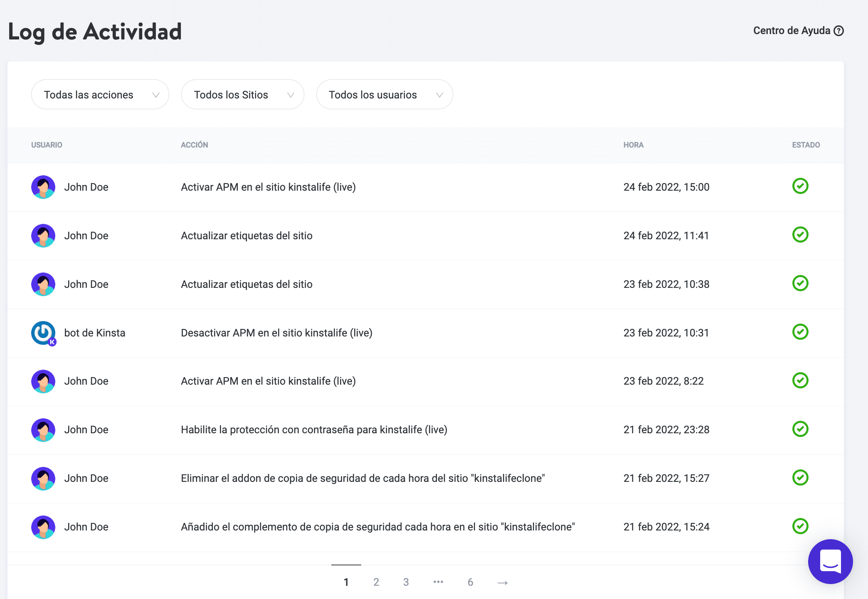Screen dimensions: 868x599
Task: Click the Eliminar el addon action text
Action: coord(362,478)
